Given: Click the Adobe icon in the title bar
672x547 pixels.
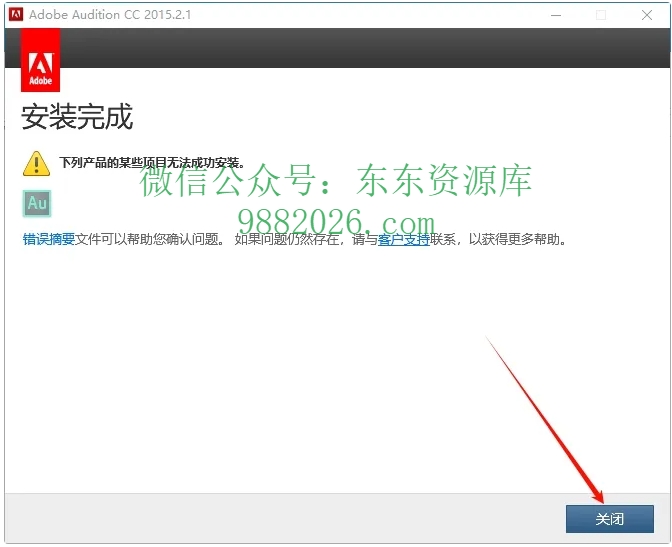Looking at the screenshot, I should 14,15.
